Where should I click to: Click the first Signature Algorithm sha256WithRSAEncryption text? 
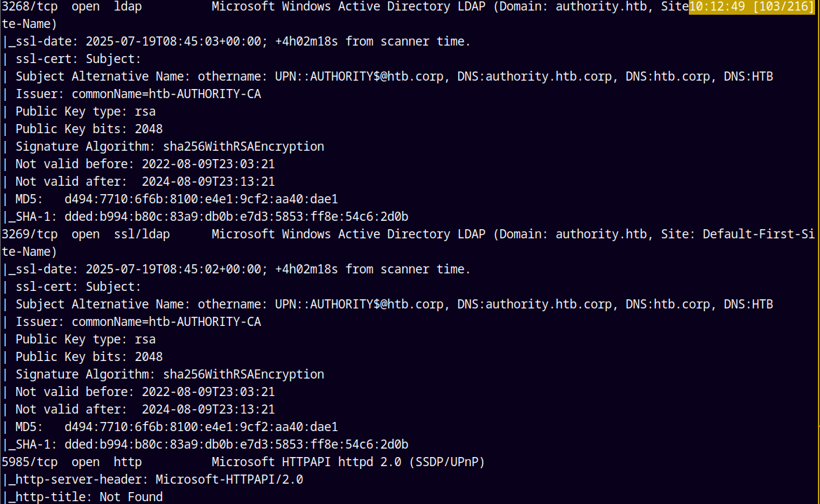coord(170,147)
